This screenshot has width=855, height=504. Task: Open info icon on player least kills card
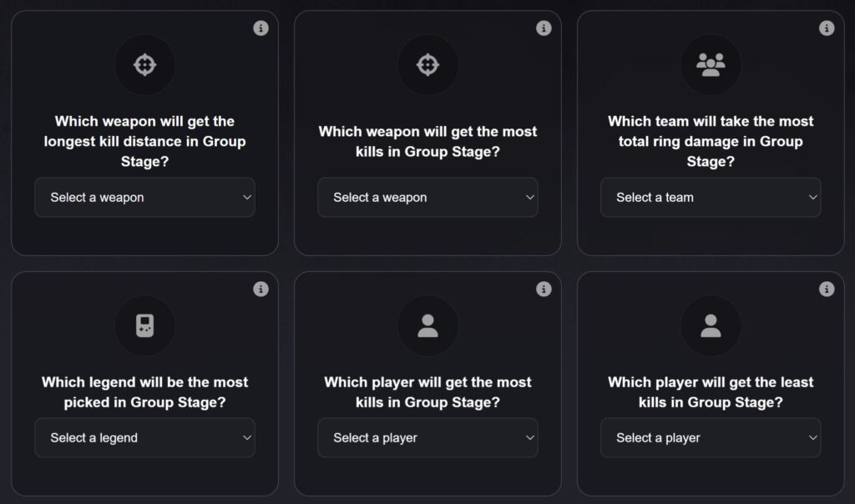click(x=827, y=289)
